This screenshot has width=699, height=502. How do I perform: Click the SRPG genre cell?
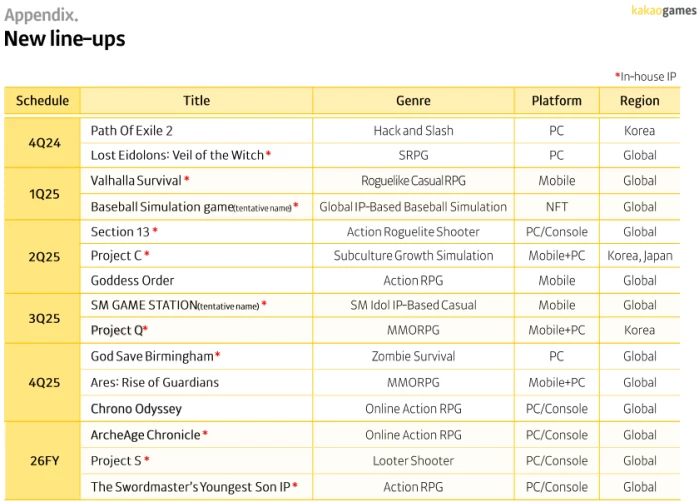click(413, 155)
